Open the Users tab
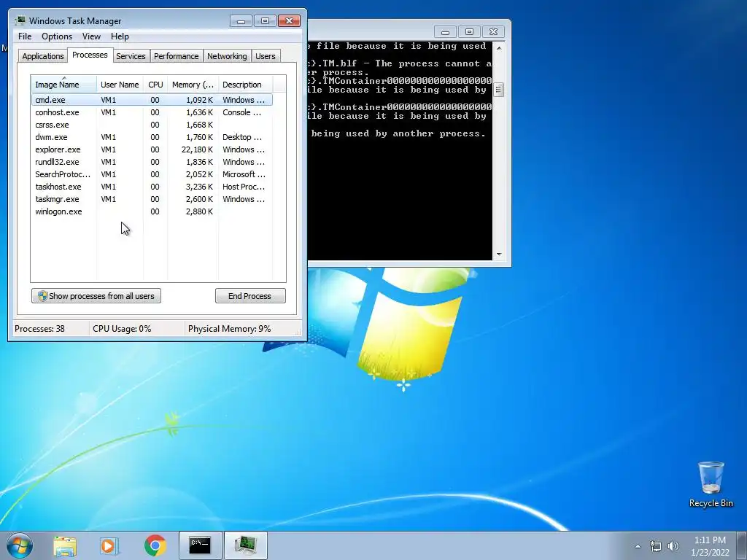747x560 pixels. 266,56
